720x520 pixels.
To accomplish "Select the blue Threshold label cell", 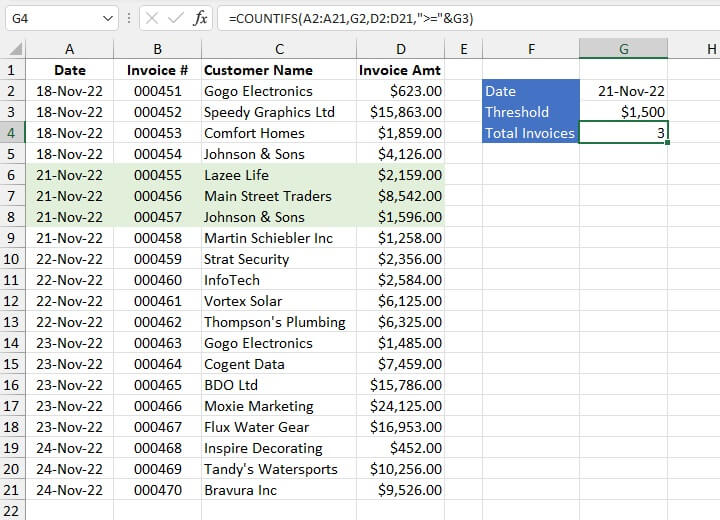I will click(530, 112).
